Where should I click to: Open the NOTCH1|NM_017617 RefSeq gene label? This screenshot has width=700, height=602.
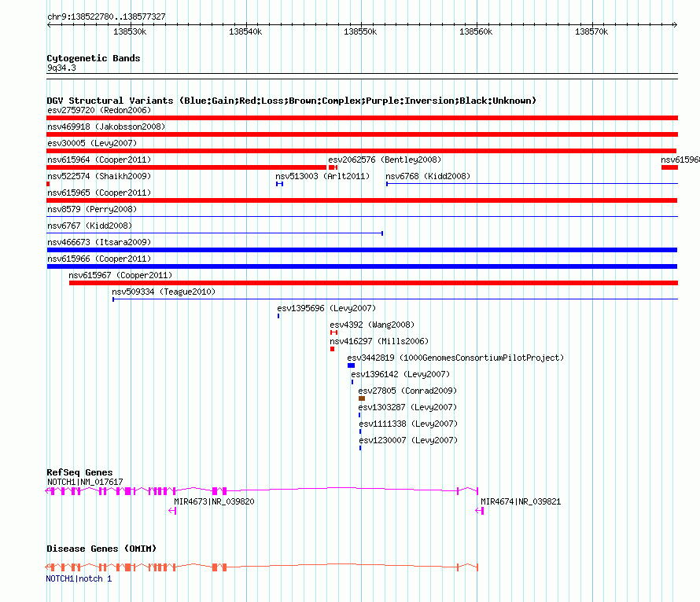coord(84,482)
